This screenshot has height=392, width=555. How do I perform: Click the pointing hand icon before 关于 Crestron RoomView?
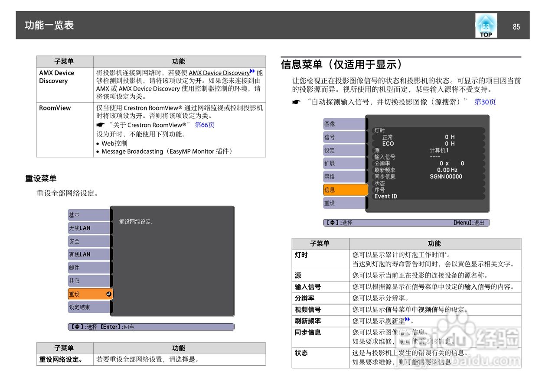[101, 125]
